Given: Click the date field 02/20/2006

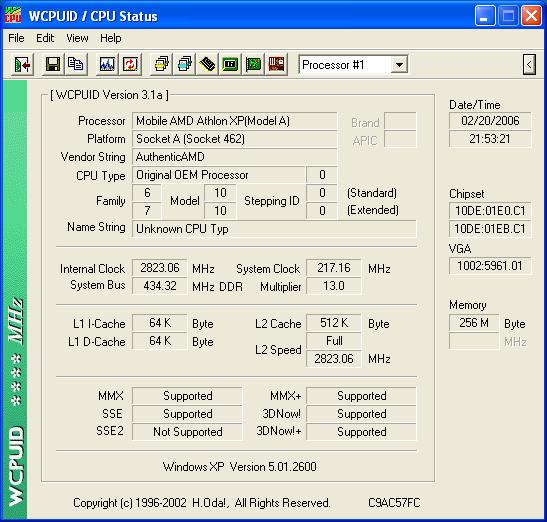Looking at the screenshot, I should pos(490,121).
